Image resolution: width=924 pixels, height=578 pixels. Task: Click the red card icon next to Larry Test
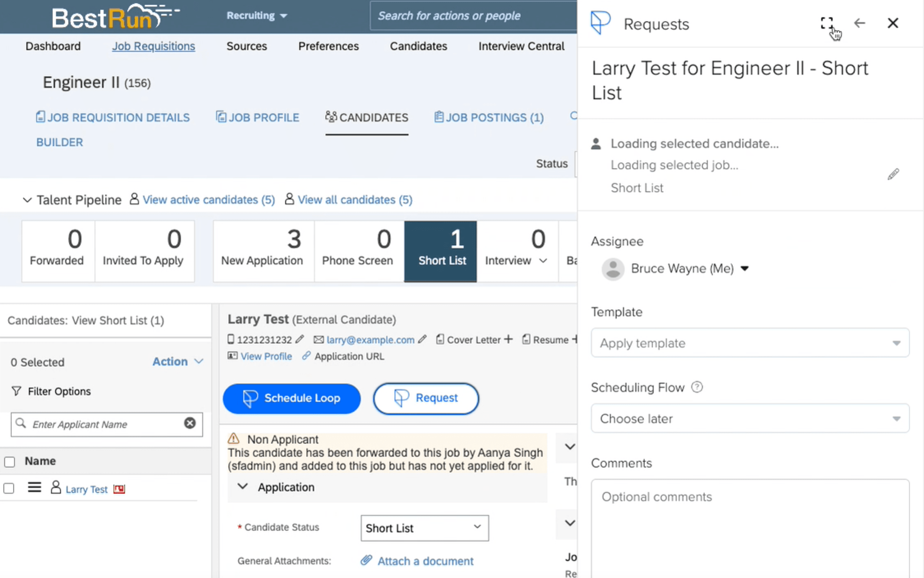point(119,489)
